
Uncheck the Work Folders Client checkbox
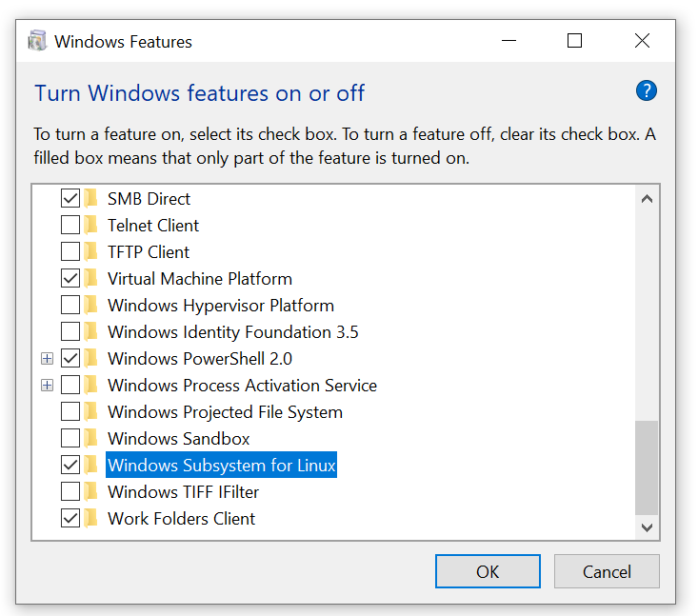click(x=70, y=519)
